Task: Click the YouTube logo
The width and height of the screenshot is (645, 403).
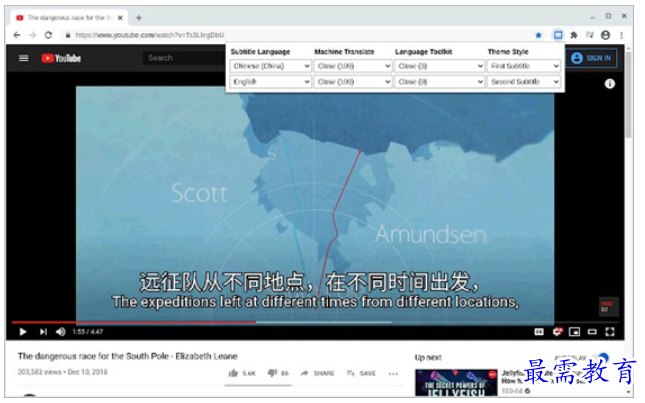Action: (x=61, y=58)
